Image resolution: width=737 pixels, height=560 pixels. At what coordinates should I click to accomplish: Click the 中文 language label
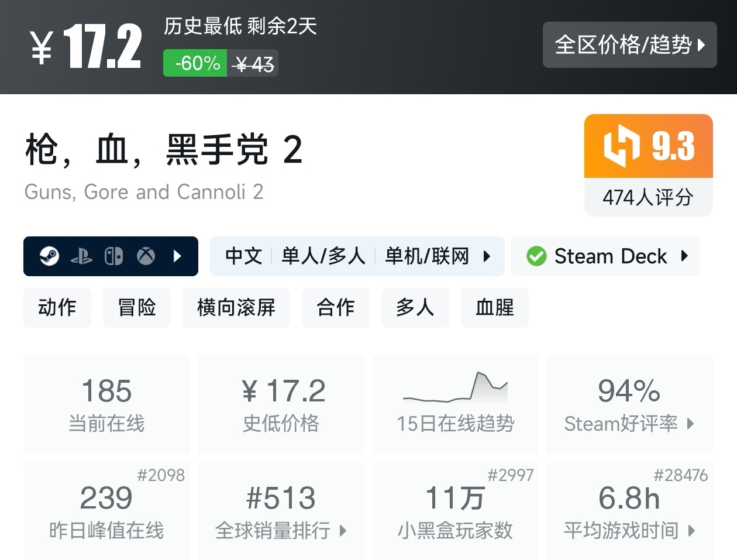tap(242, 256)
